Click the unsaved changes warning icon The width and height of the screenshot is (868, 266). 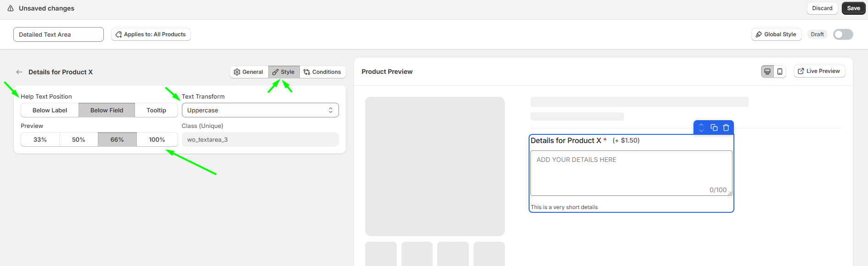(11, 8)
